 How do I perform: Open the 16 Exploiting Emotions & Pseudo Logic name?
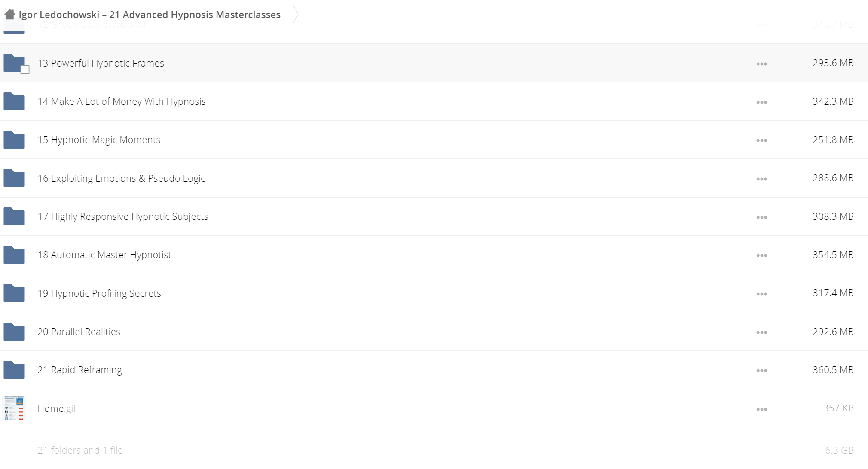click(x=121, y=178)
